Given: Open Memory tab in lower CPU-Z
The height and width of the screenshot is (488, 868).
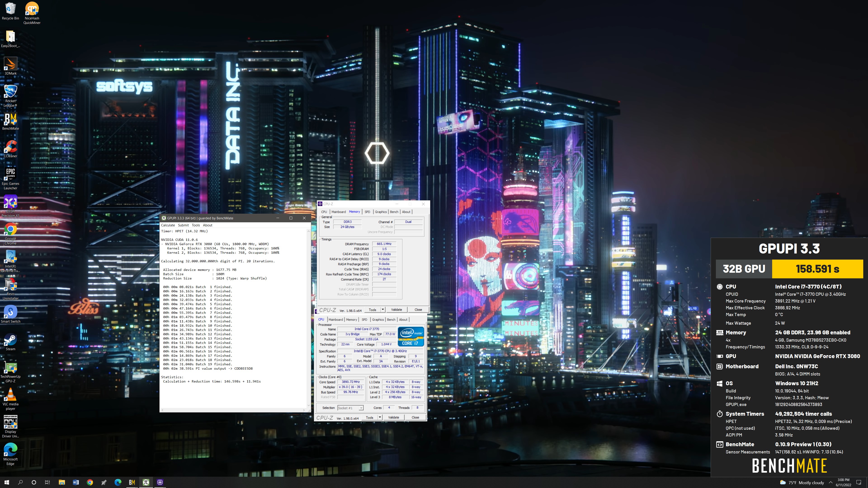Looking at the screenshot, I should 351,320.
